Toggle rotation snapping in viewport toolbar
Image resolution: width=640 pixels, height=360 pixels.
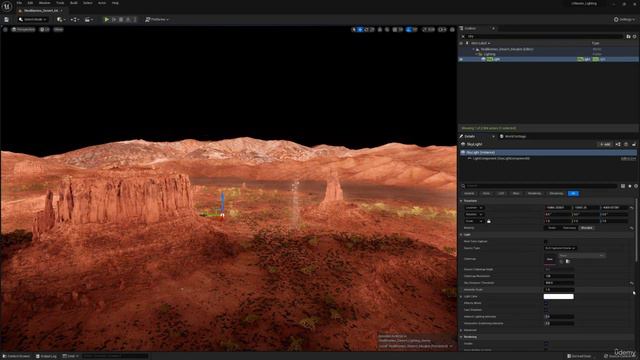409,29
